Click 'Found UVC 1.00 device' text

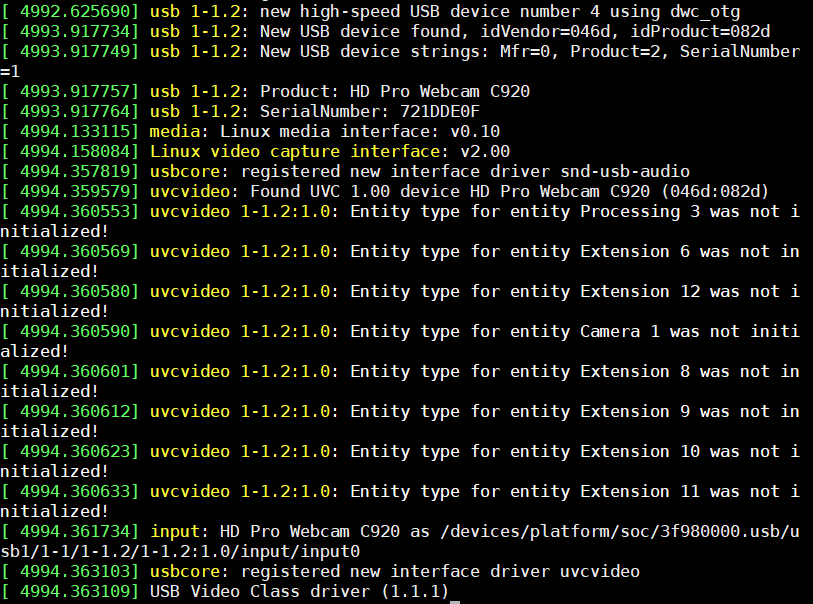click(355, 191)
